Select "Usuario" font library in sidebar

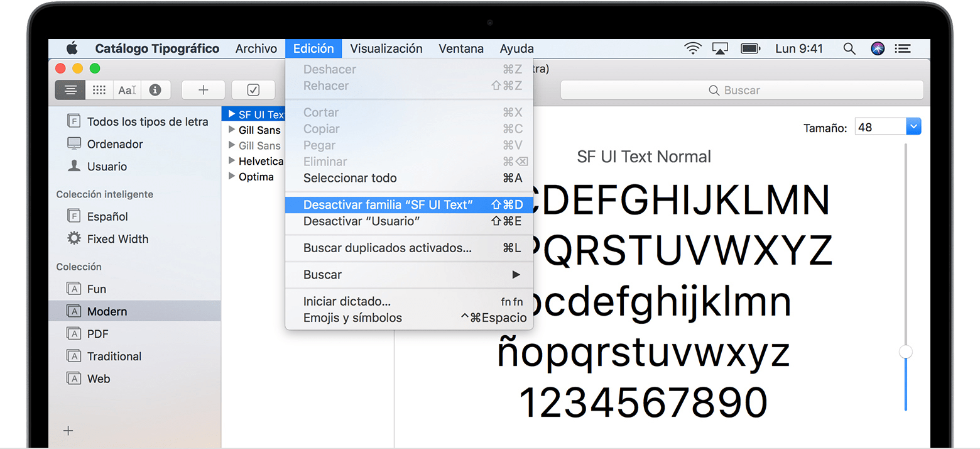104,166
